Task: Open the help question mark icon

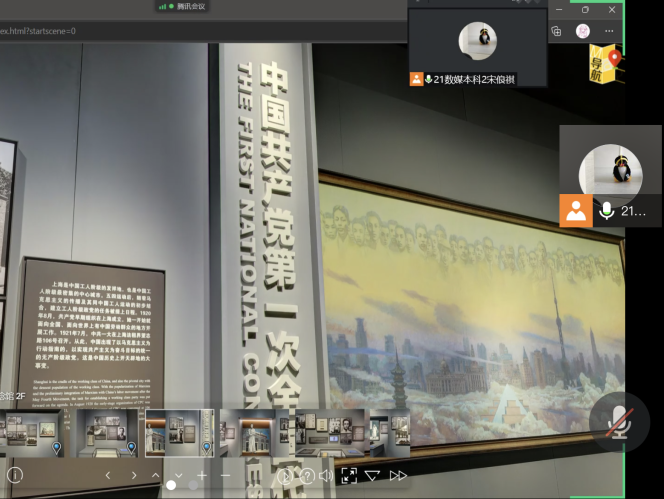Action: click(x=307, y=476)
